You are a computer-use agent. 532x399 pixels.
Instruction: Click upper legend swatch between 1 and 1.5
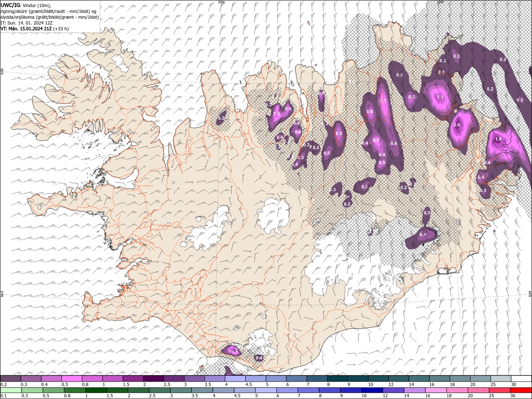click(113, 379)
